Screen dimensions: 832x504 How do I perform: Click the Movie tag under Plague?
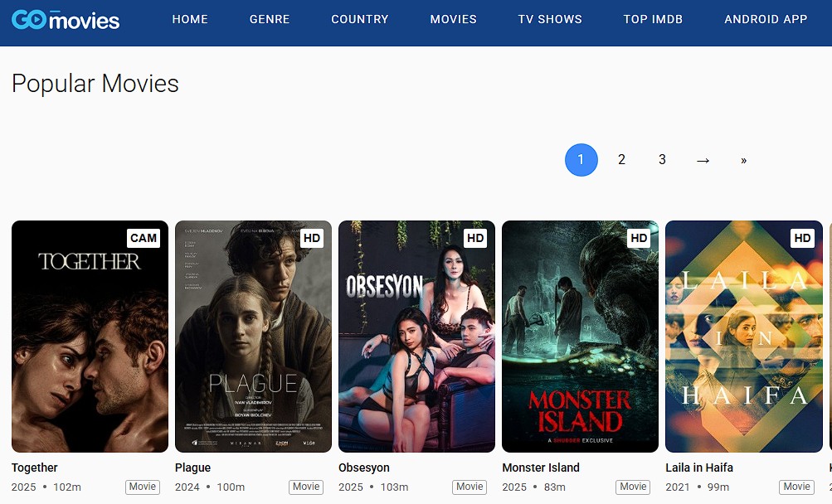pyautogui.click(x=306, y=487)
